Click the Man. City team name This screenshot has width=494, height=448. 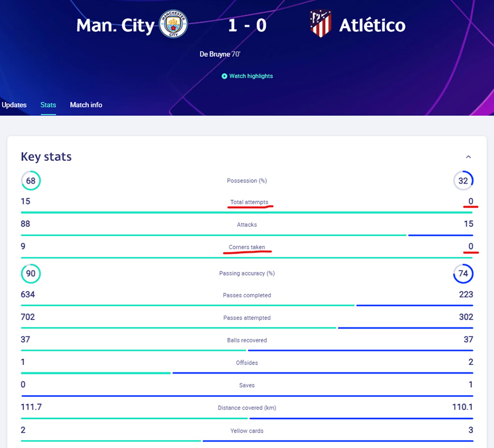[x=114, y=26]
